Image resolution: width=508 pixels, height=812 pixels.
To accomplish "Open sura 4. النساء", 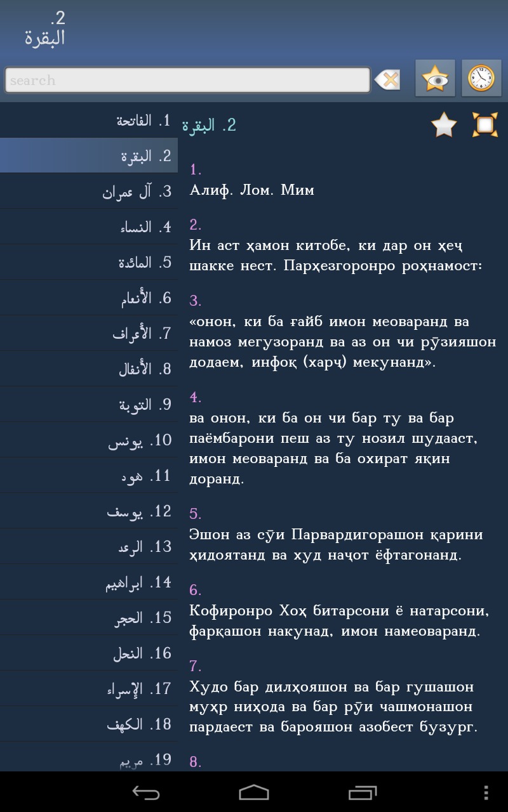I will pos(89,226).
